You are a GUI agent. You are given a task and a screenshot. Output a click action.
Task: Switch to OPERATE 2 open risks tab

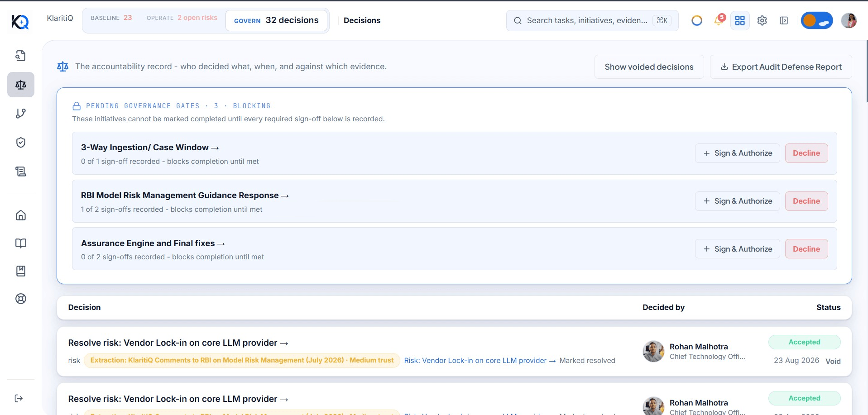(182, 18)
